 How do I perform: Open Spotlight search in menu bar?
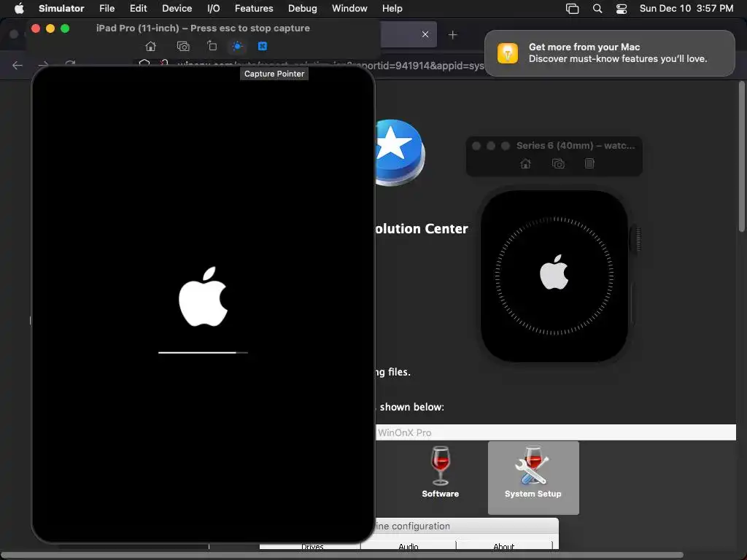click(x=597, y=8)
